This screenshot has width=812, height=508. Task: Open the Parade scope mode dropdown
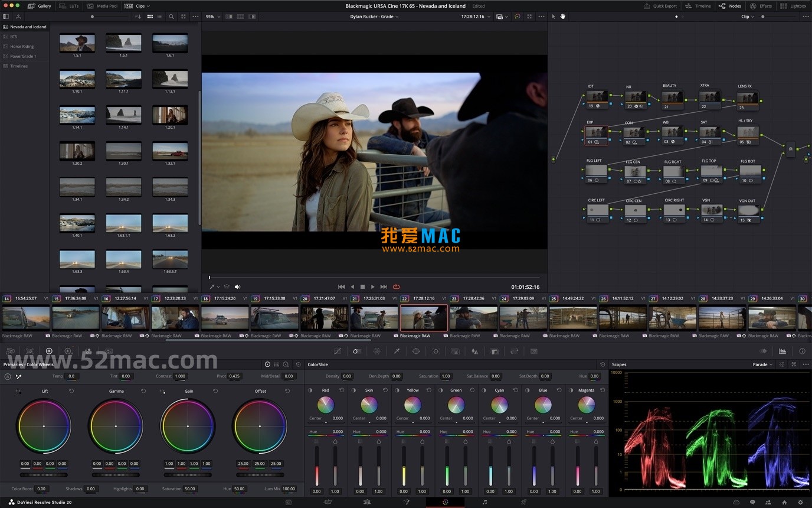point(762,364)
